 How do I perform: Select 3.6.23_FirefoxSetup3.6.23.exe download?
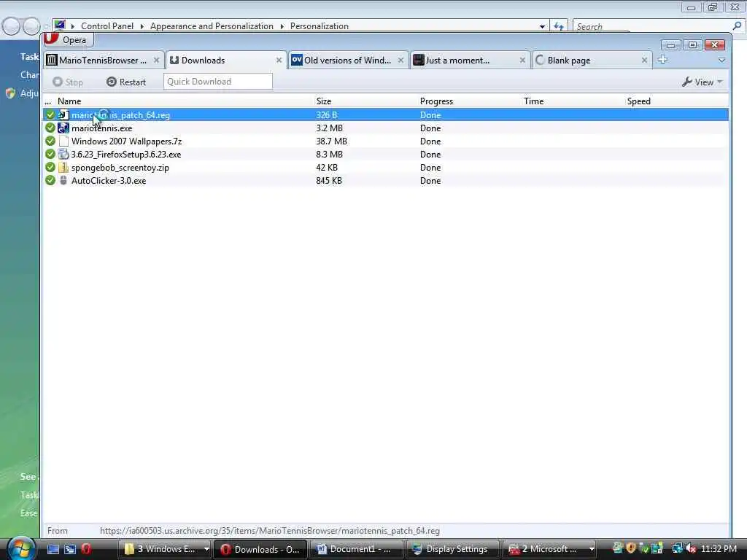(385, 155)
